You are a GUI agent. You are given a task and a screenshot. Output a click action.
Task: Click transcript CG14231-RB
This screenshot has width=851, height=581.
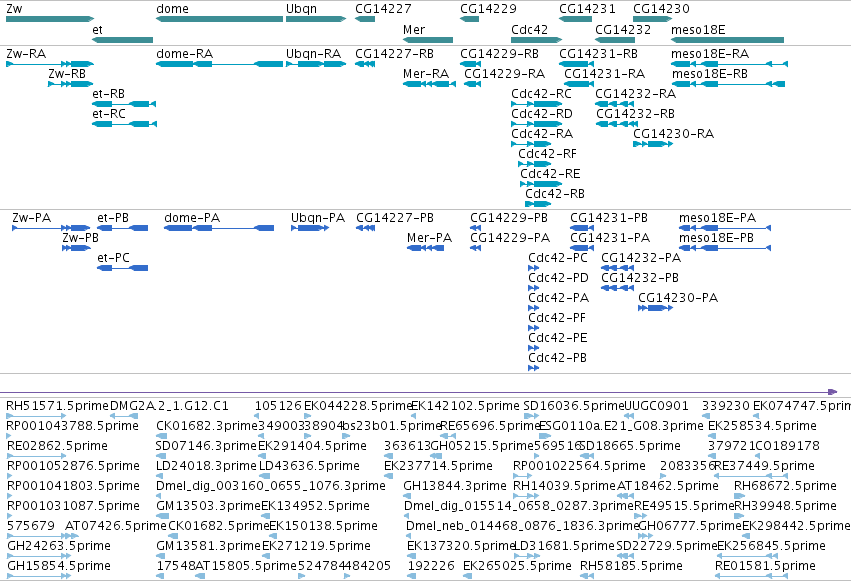[576, 64]
